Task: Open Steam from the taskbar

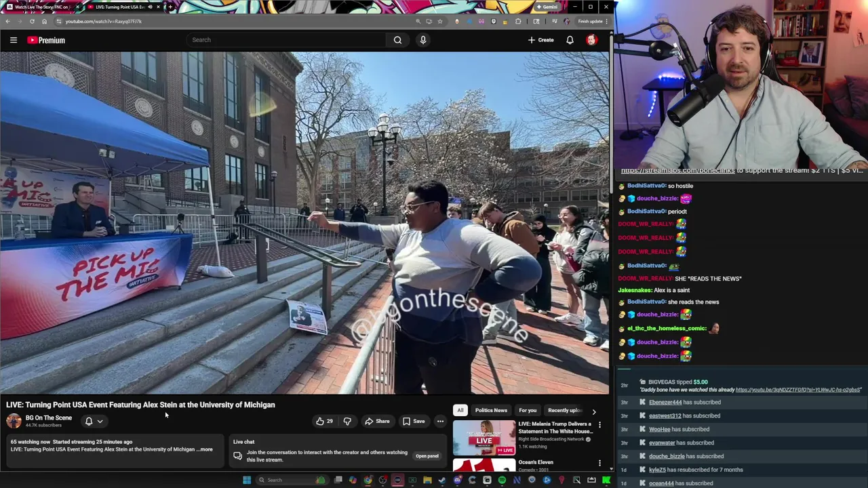Action: click(442, 480)
